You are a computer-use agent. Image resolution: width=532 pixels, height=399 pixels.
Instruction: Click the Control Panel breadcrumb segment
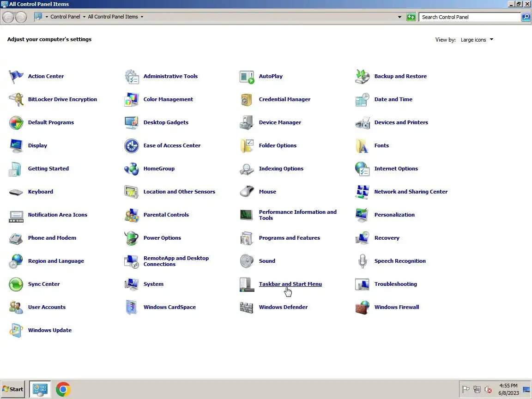pyautogui.click(x=65, y=17)
